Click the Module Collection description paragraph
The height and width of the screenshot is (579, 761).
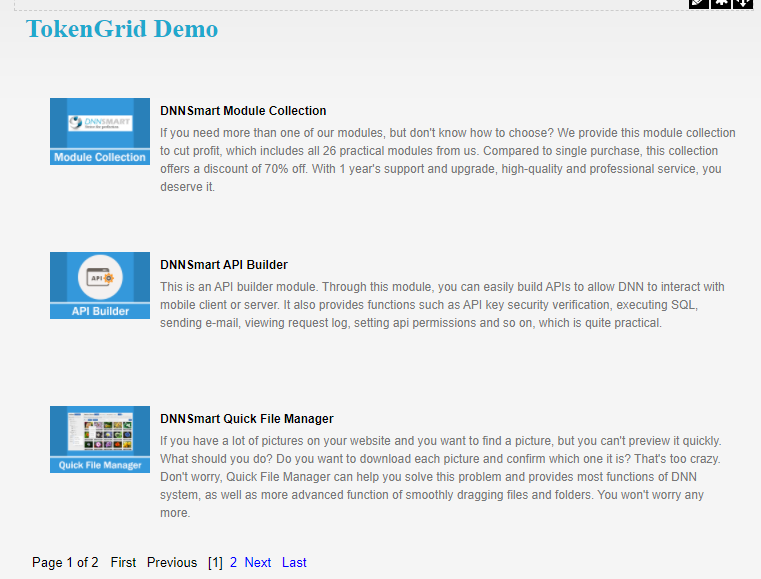point(448,160)
